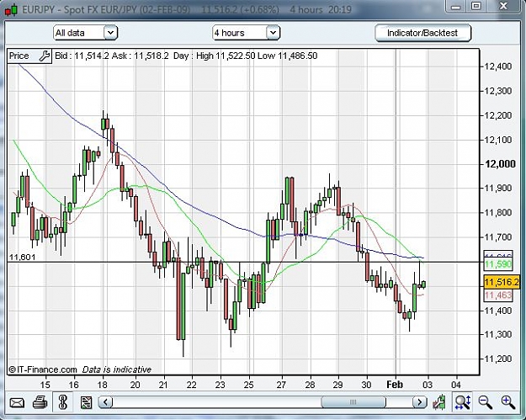Click the 12,000 price axis label

coord(500,163)
